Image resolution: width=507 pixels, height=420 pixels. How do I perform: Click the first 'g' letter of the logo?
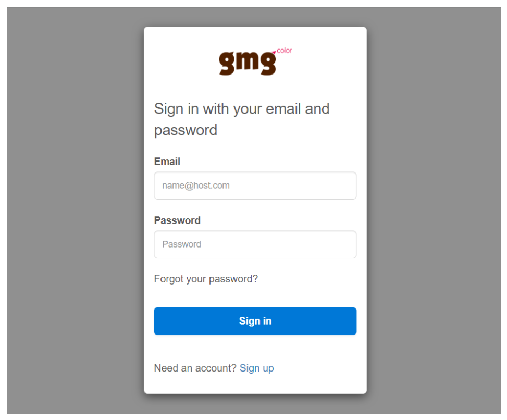coord(227,63)
